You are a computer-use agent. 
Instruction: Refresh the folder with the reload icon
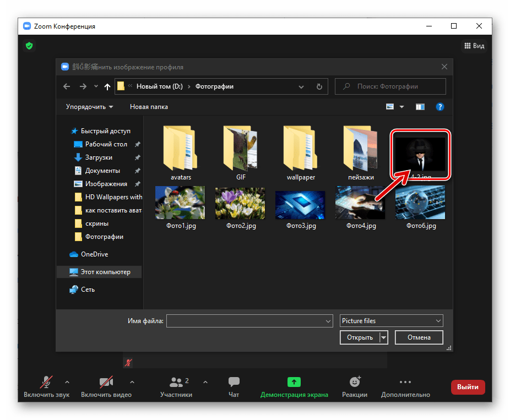tap(319, 86)
